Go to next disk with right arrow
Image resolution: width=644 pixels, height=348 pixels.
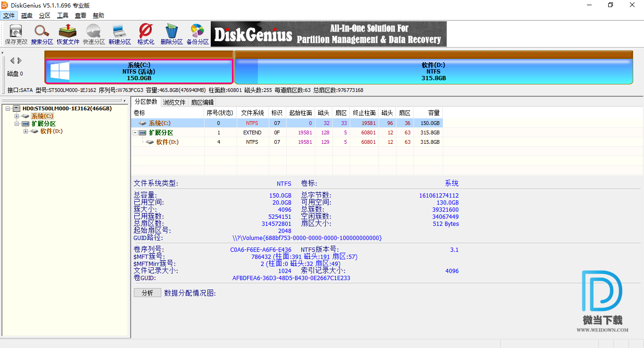(19, 60)
